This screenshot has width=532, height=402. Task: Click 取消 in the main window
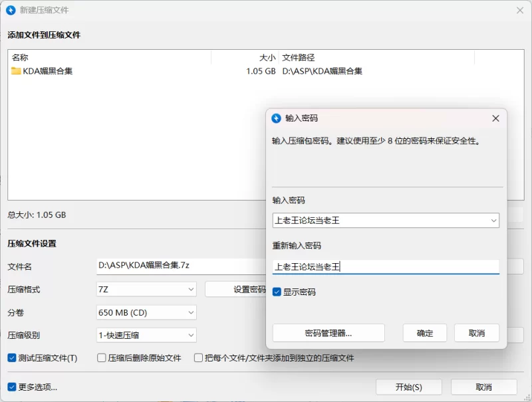484,387
